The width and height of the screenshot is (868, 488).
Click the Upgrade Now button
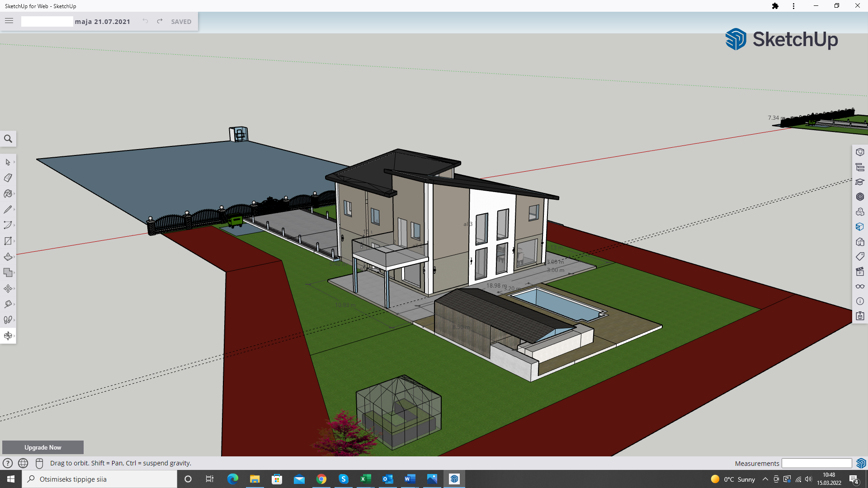point(43,447)
